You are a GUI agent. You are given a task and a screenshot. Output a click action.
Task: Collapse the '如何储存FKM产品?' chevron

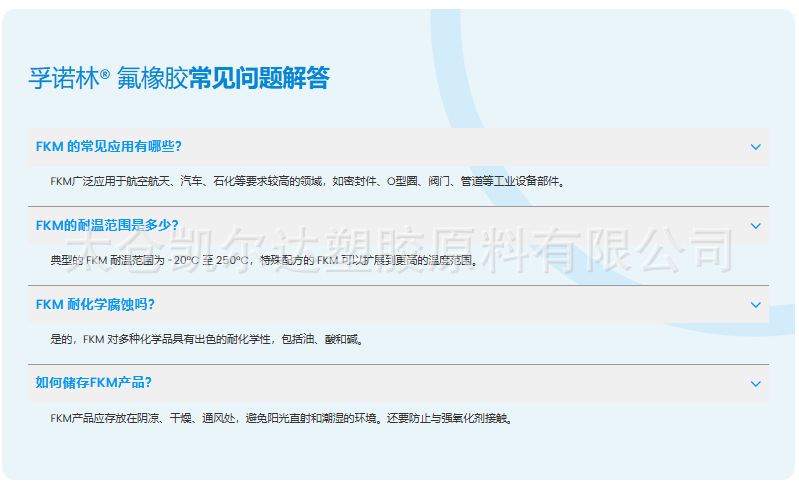pyautogui.click(x=755, y=384)
